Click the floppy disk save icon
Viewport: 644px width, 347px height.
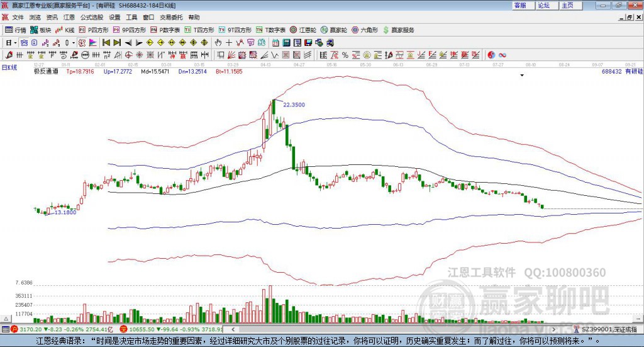tap(308, 43)
